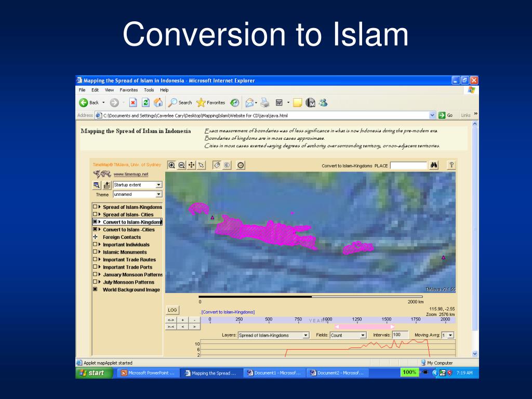The width and height of the screenshot is (532, 399).
Task: Click the Print icon
Action: point(265,102)
